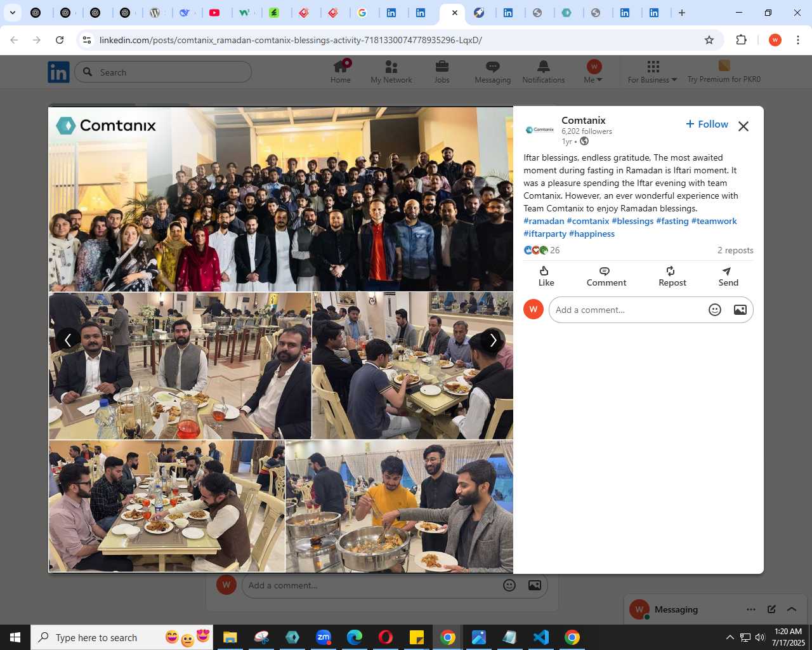Open the #blessings hashtag

coord(632,221)
